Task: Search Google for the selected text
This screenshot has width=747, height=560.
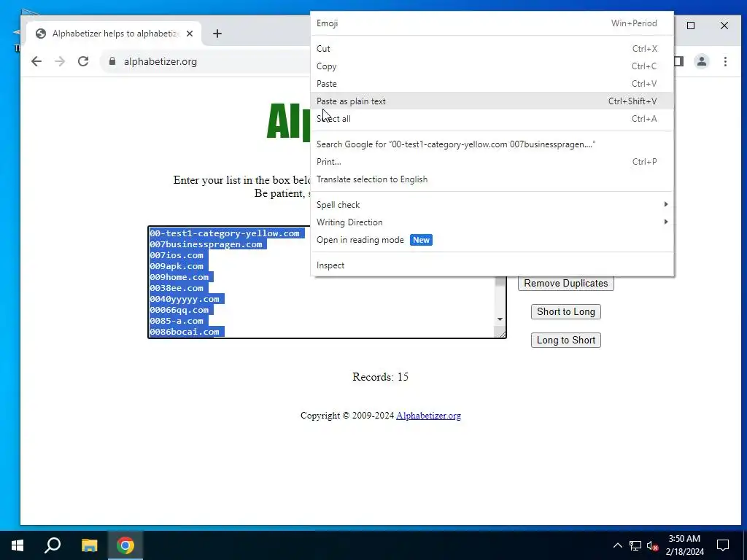Action: pyautogui.click(x=492, y=144)
